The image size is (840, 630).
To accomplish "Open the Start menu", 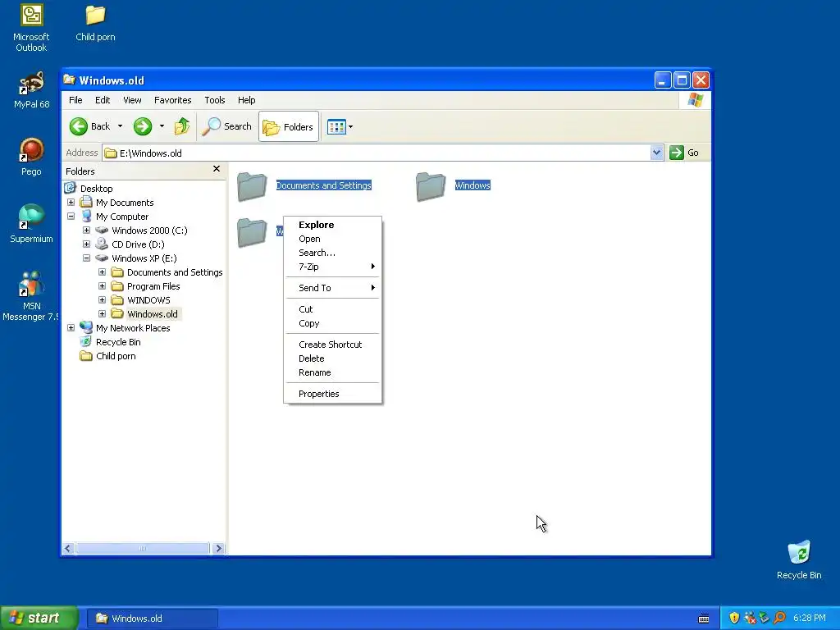I will pyautogui.click(x=39, y=618).
